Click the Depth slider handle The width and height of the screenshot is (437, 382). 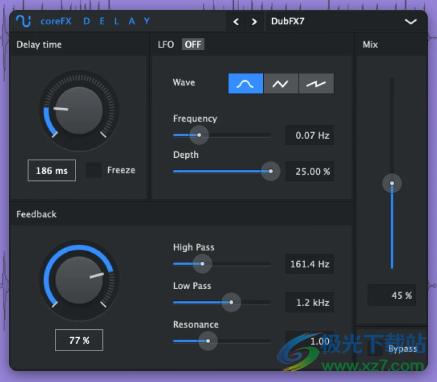(x=270, y=171)
